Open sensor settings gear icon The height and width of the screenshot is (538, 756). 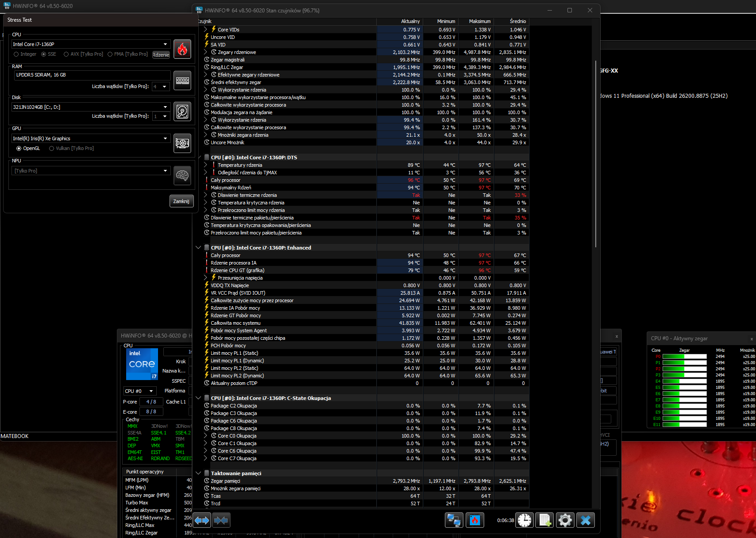(x=565, y=520)
